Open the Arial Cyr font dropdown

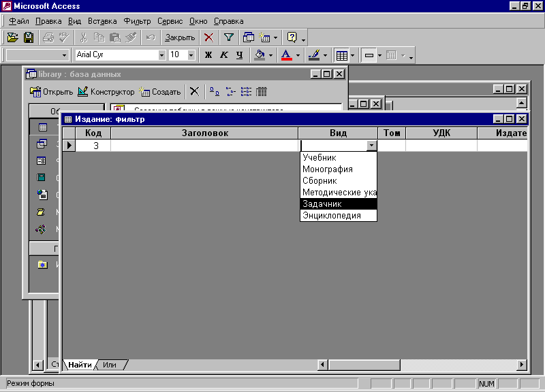click(x=161, y=55)
